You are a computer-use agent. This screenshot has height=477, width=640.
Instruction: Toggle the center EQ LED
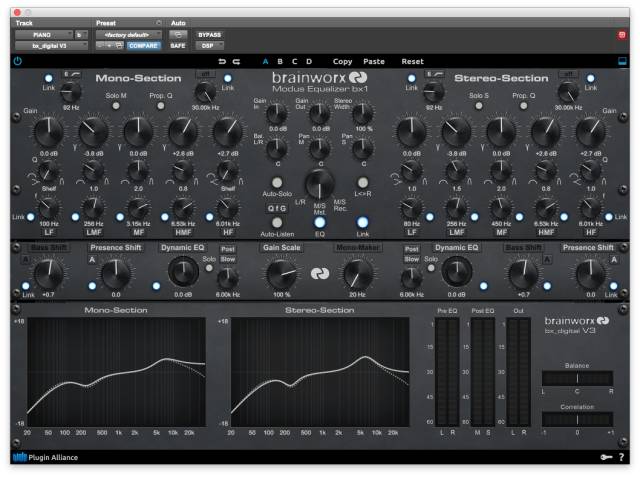click(x=320, y=222)
